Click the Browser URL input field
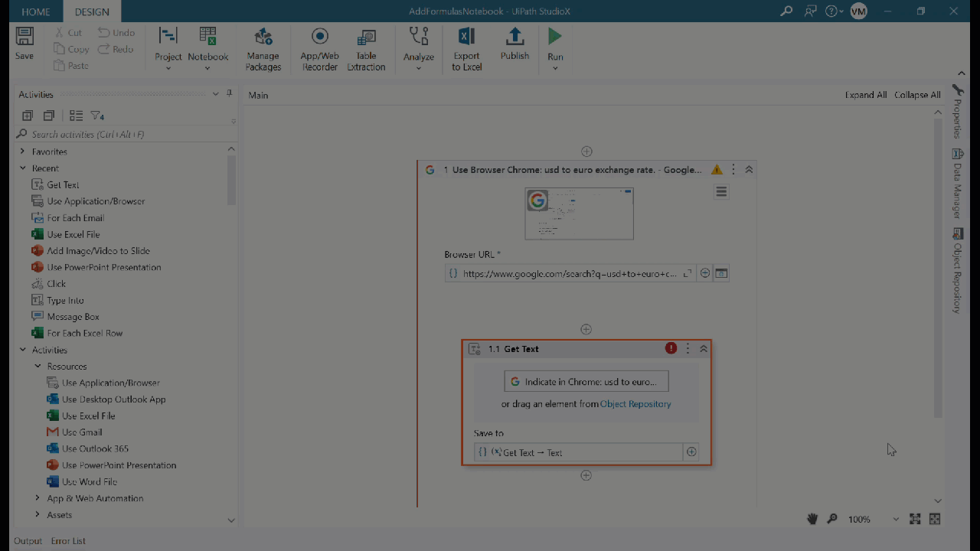Screen dimensions: 980x551 pos(570,273)
